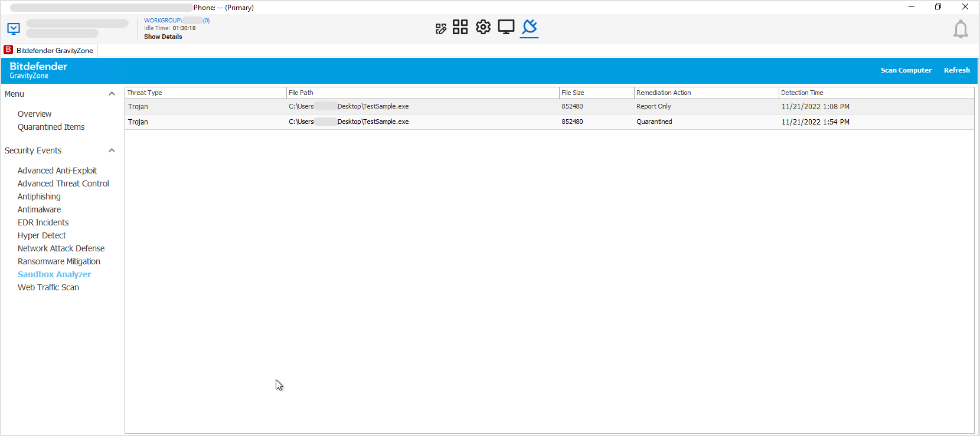Select Sandbox Analyzer
980x436 pixels.
[54, 274]
